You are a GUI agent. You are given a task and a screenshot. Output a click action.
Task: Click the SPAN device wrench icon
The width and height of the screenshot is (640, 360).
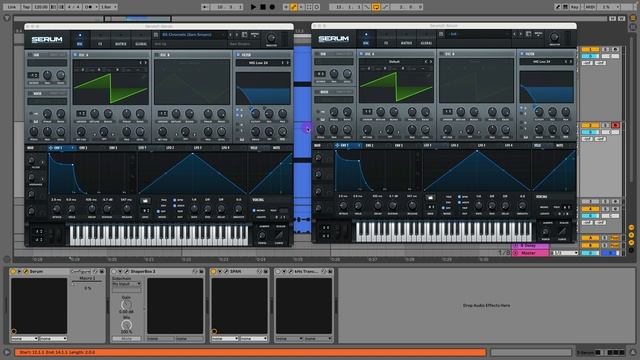coord(226,271)
